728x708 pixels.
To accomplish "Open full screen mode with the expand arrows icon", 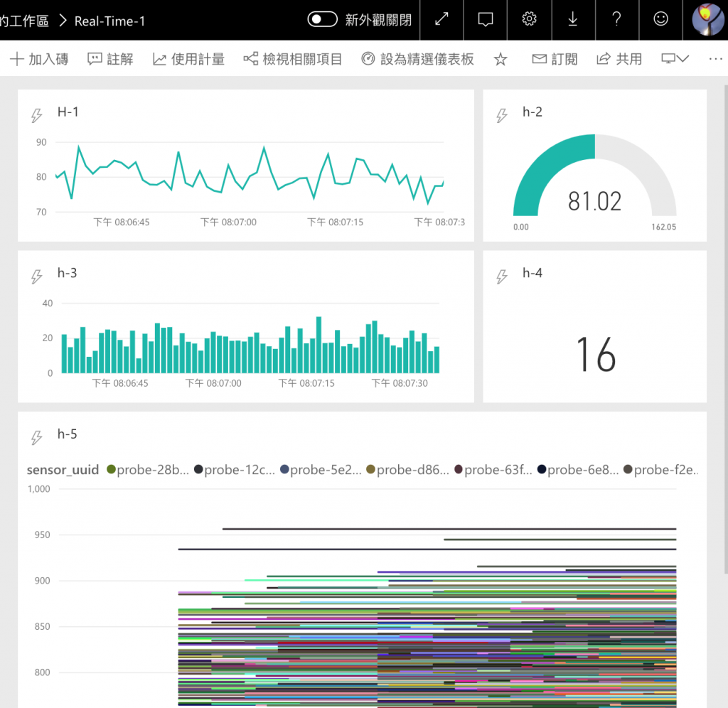I will coord(441,19).
